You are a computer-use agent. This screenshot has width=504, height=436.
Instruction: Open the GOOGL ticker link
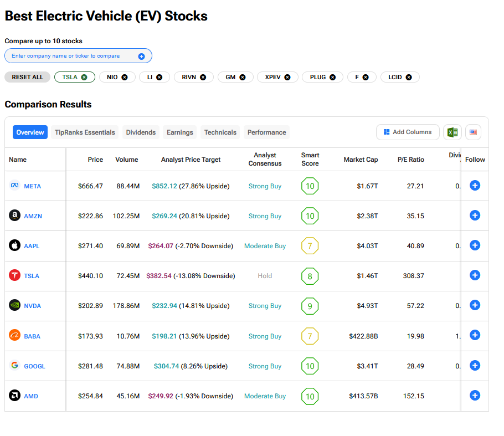tap(34, 366)
